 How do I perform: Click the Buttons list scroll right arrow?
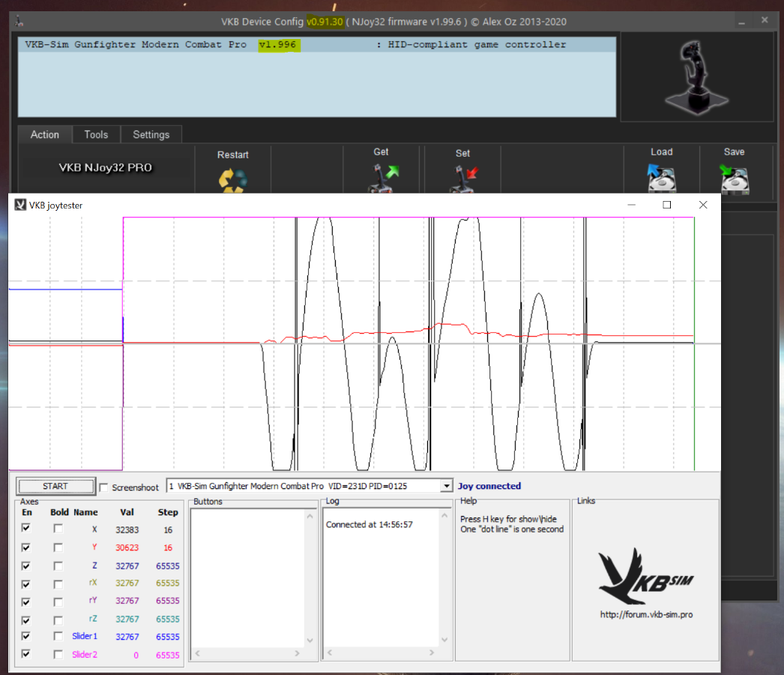coord(297,653)
